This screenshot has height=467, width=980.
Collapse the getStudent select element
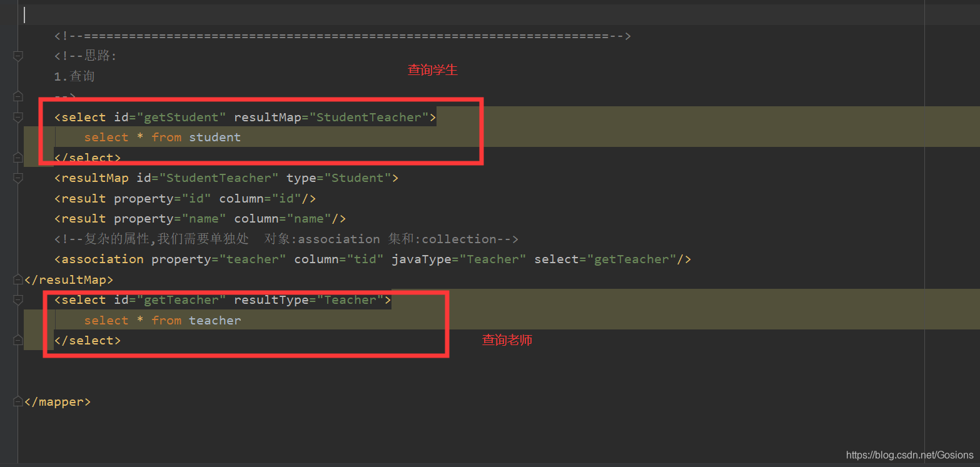(18, 117)
